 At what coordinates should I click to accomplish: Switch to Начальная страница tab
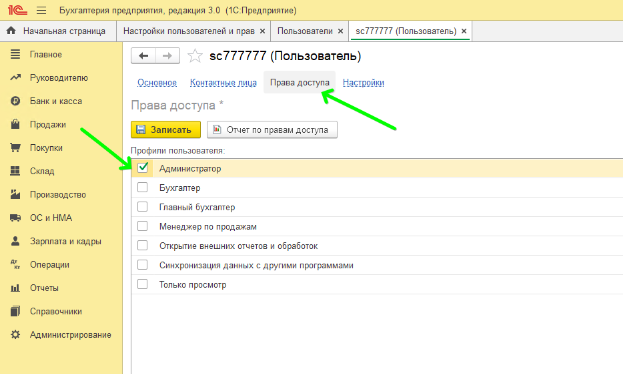click(x=58, y=31)
